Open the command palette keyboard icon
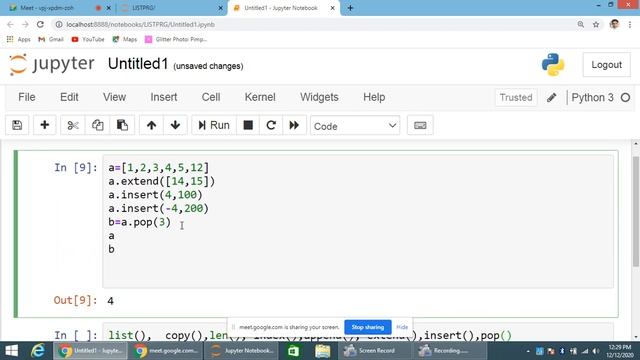 tap(420, 125)
